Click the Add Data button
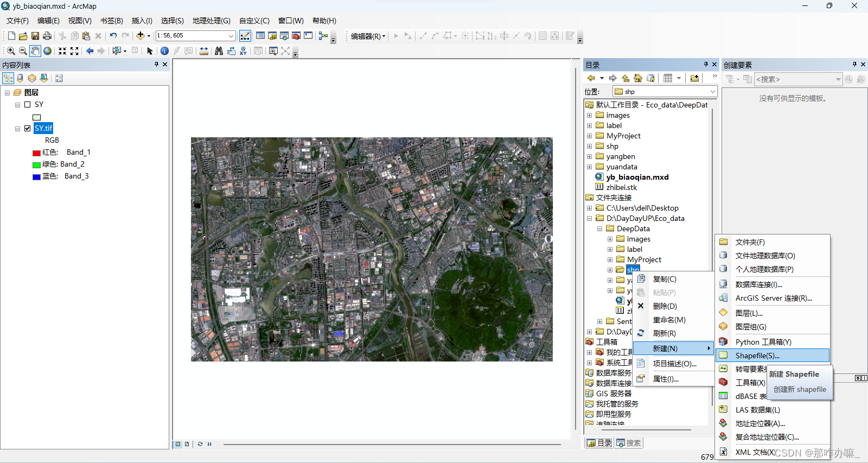The image size is (868, 463). 141,36
